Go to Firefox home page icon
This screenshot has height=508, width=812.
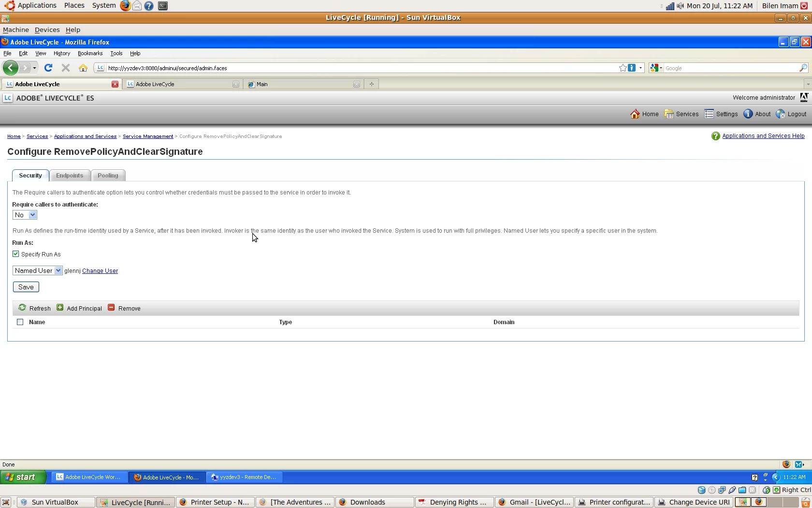coord(83,68)
